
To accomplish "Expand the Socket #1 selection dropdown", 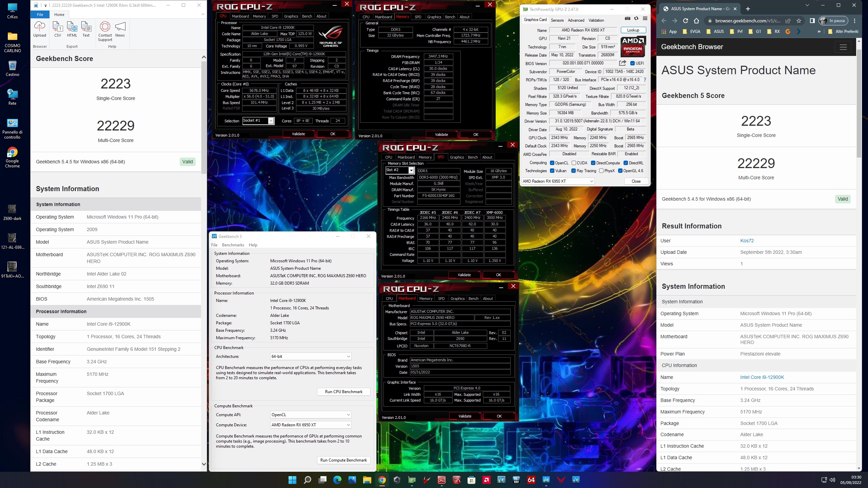I will (271, 121).
